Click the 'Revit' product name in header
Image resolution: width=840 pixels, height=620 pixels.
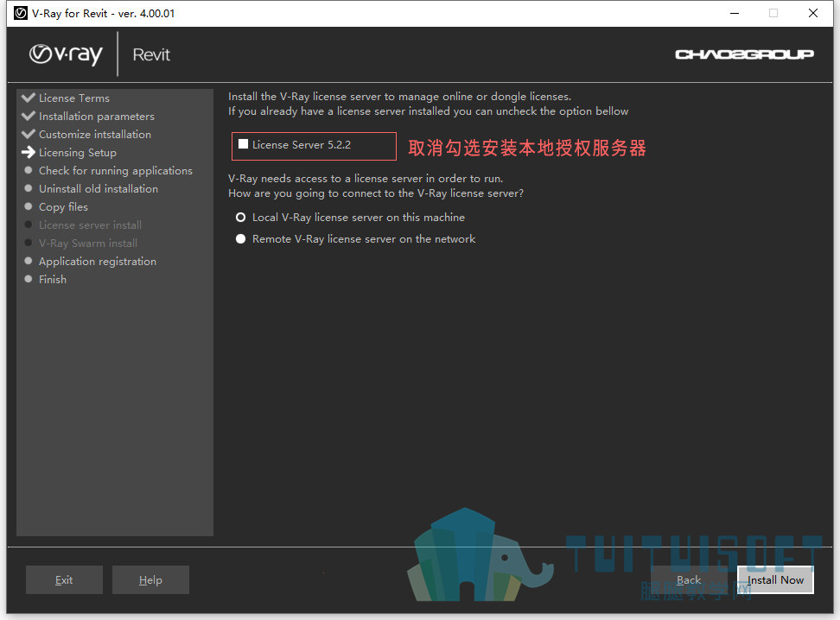point(151,54)
